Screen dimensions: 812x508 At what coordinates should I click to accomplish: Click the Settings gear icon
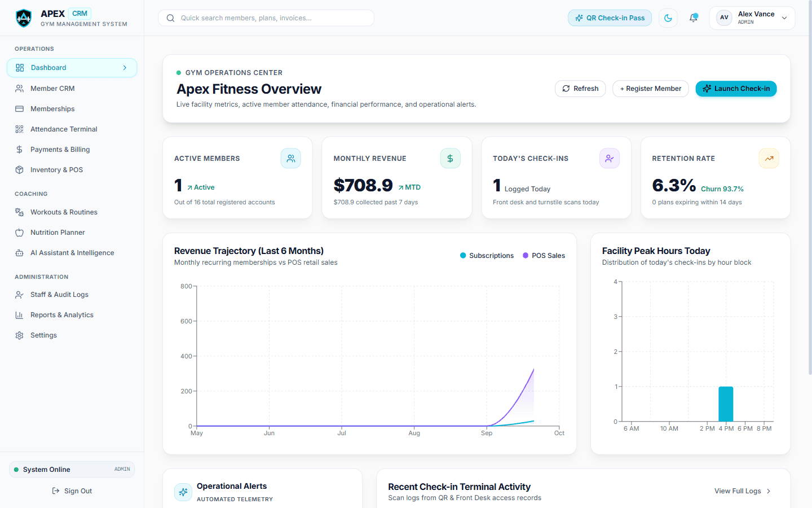(19, 335)
